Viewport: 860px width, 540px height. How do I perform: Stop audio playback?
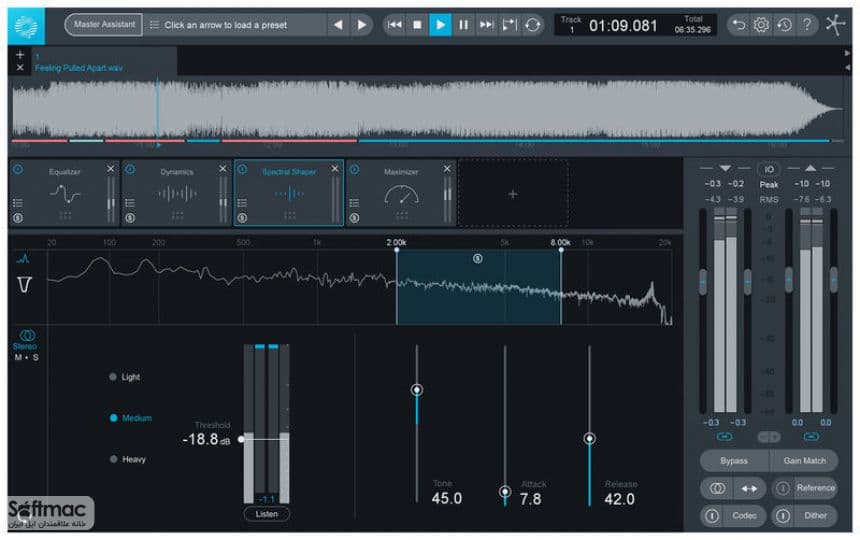click(417, 25)
